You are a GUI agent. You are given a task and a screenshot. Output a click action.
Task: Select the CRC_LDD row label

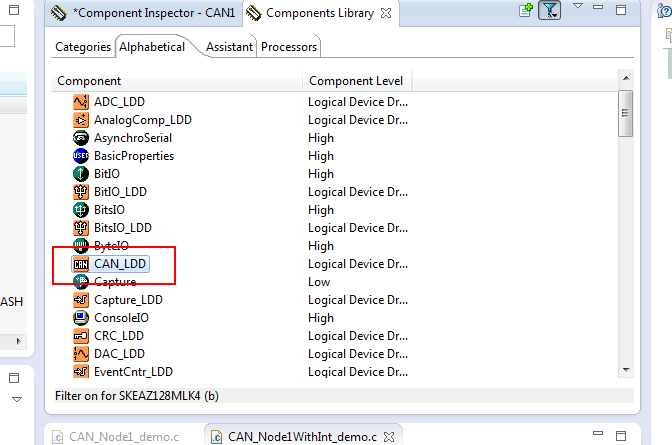point(119,336)
